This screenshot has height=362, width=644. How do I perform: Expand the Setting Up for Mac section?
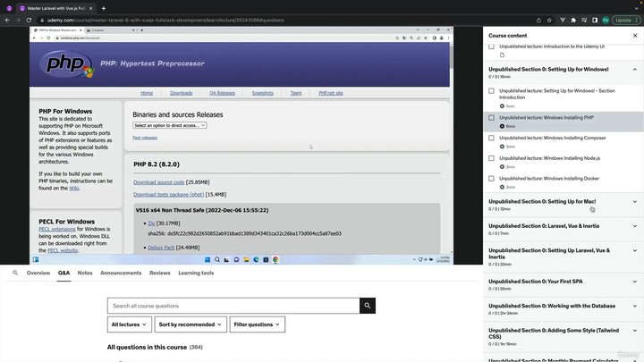[634, 202]
